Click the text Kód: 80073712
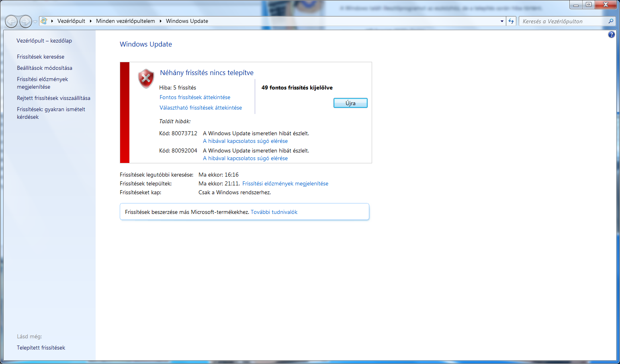 (x=178, y=133)
